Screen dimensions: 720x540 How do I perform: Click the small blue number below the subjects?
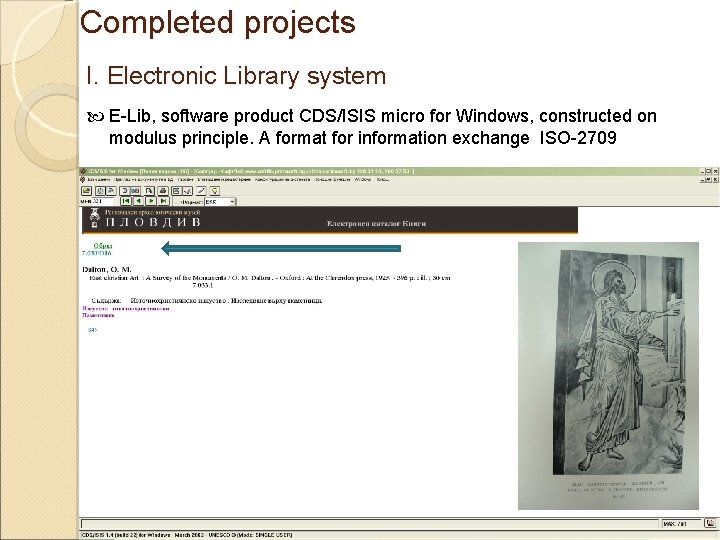pos(92,330)
